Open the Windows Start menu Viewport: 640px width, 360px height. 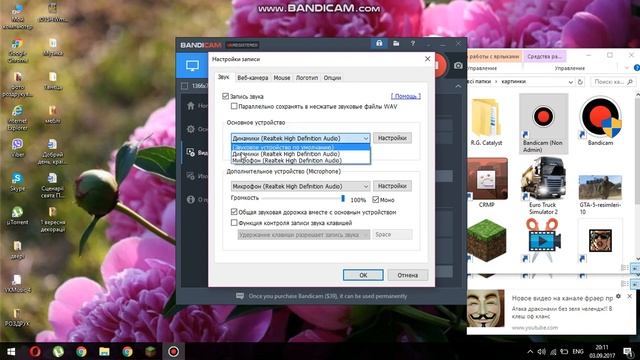[x=11, y=351]
